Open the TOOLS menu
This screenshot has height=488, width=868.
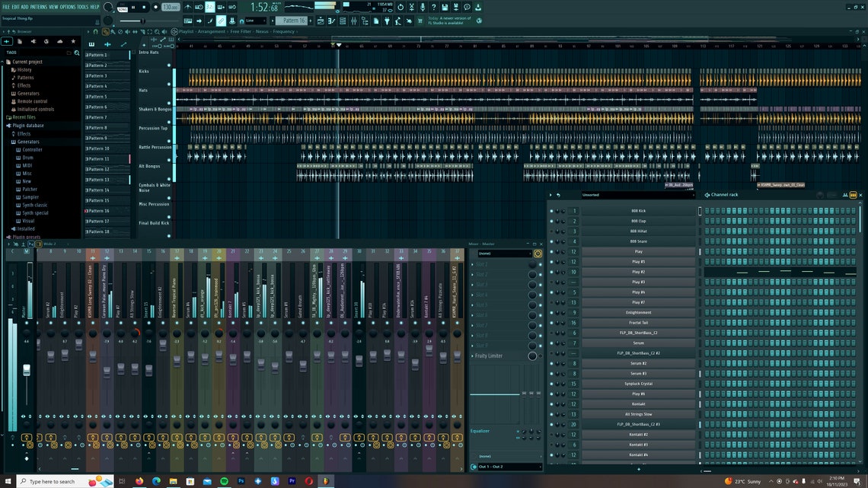(81, 6)
